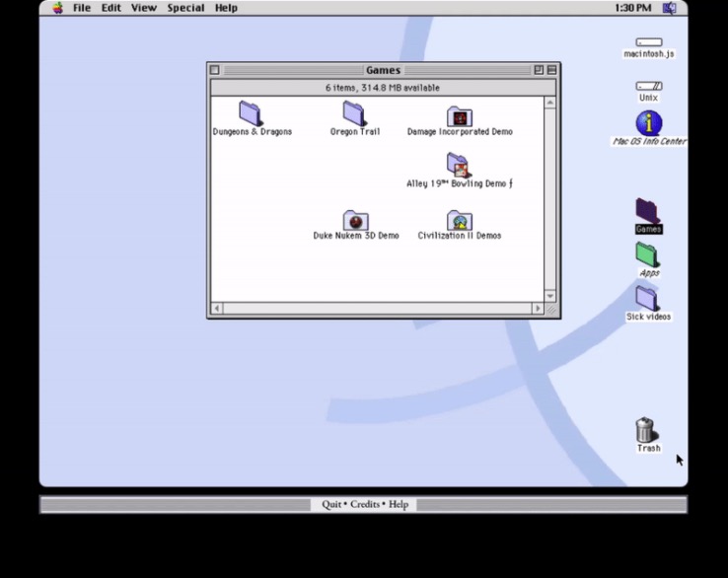The height and width of the screenshot is (578, 728).
Task: Open the Special menu
Action: [185, 8]
